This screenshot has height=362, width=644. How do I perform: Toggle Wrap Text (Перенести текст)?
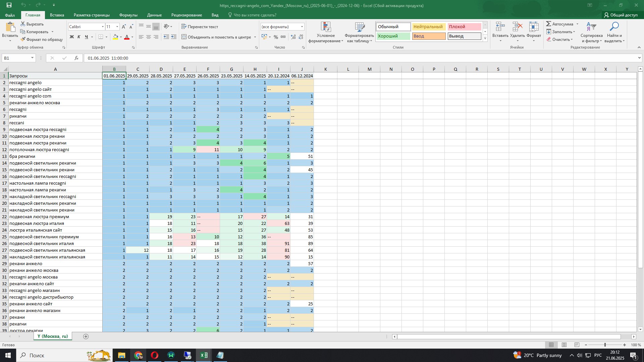[200, 26]
